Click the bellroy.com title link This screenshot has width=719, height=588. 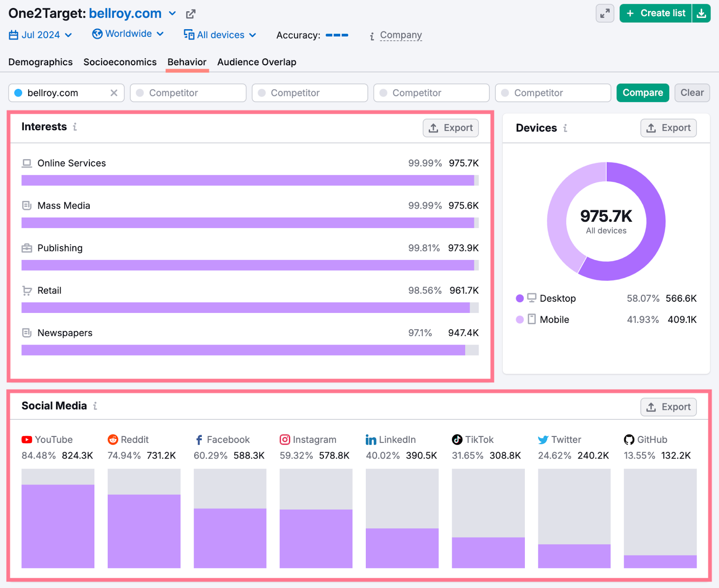click(125, 13)
